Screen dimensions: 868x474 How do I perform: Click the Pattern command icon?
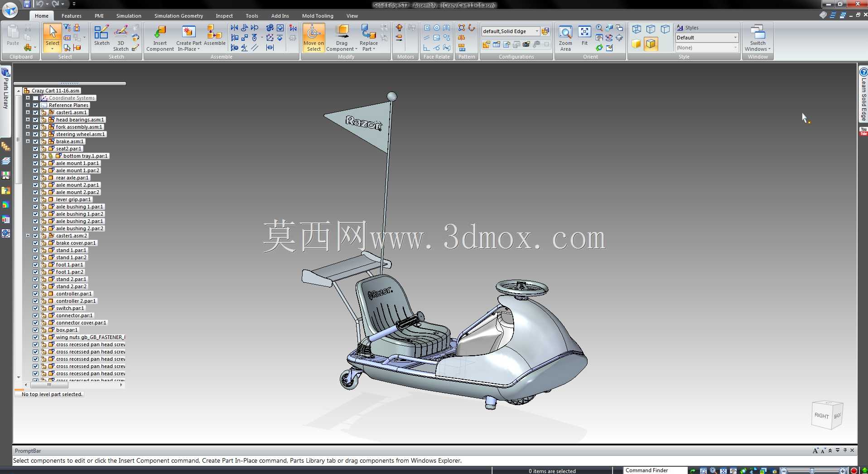[462, 28]
